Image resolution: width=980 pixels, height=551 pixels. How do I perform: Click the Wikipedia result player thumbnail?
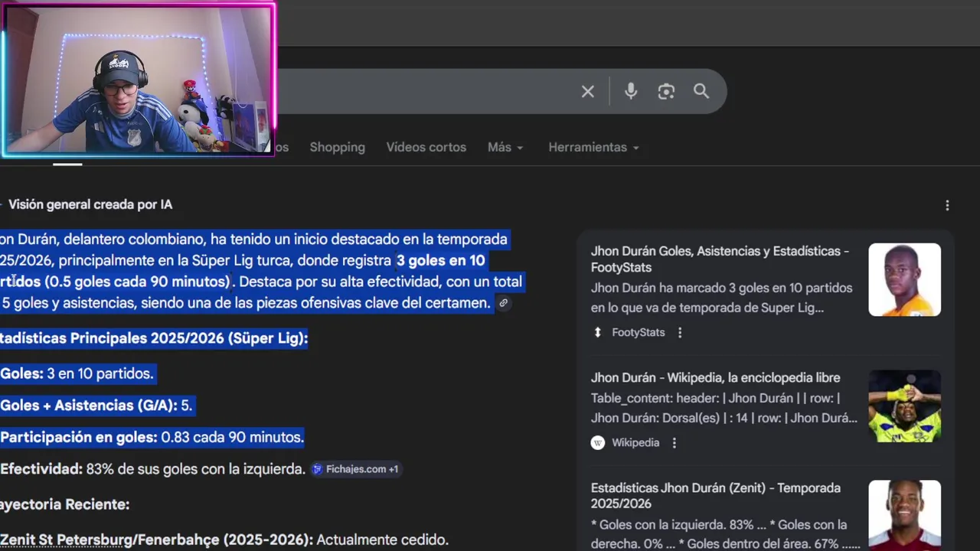tap(904, 406)
